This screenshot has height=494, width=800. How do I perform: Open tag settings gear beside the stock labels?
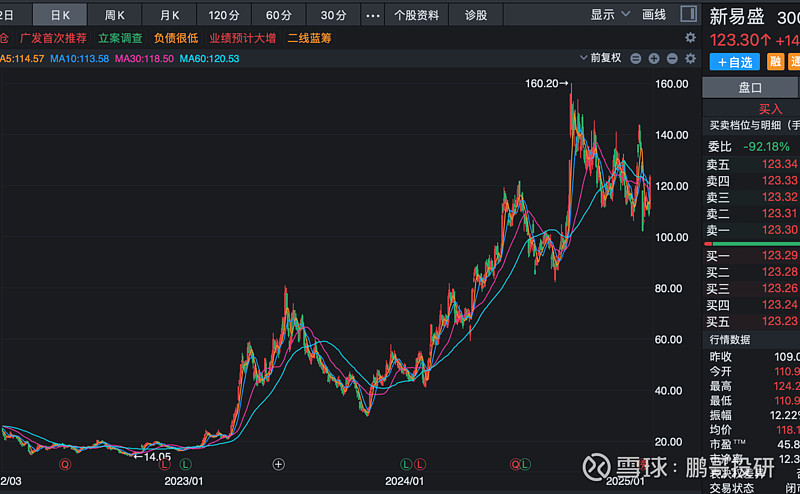coord(690,37)
